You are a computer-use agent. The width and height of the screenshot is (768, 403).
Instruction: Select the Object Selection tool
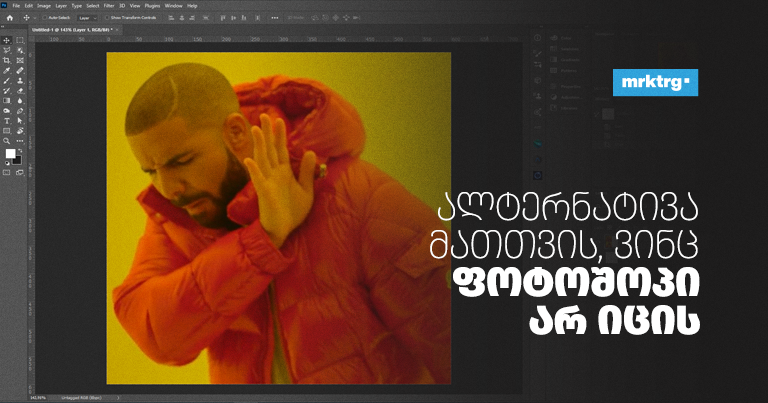tap(20, 50)
